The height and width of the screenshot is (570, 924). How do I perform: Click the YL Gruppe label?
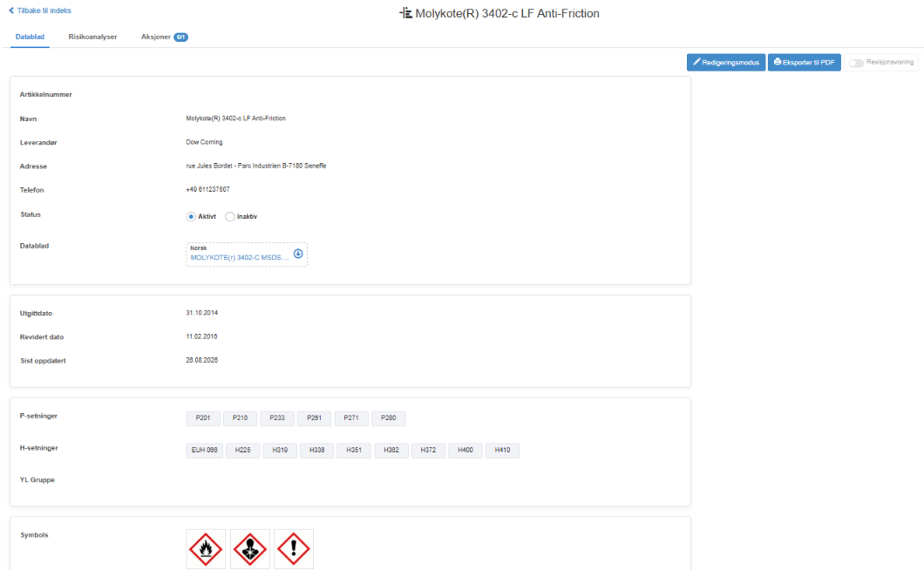37,480
